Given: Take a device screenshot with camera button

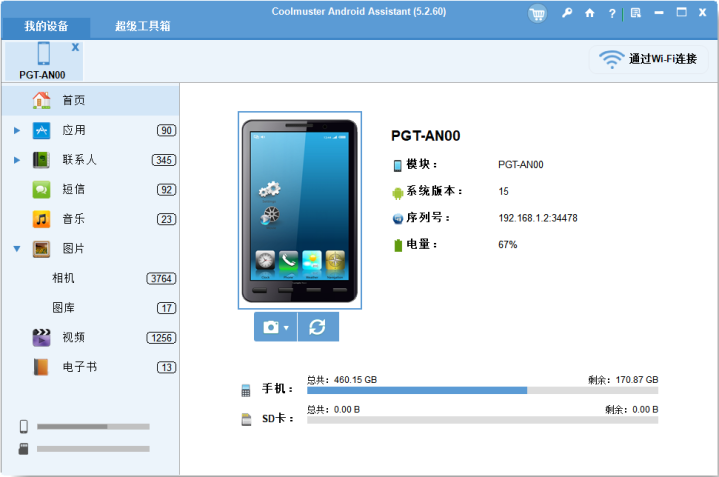Looking at the screenshot, I should [271, 327].
